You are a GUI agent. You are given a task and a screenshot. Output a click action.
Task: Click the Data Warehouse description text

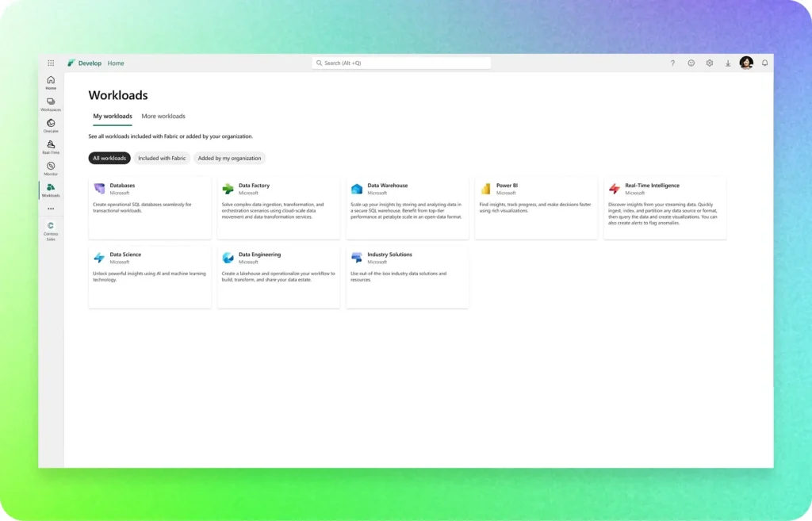point(406,211)
